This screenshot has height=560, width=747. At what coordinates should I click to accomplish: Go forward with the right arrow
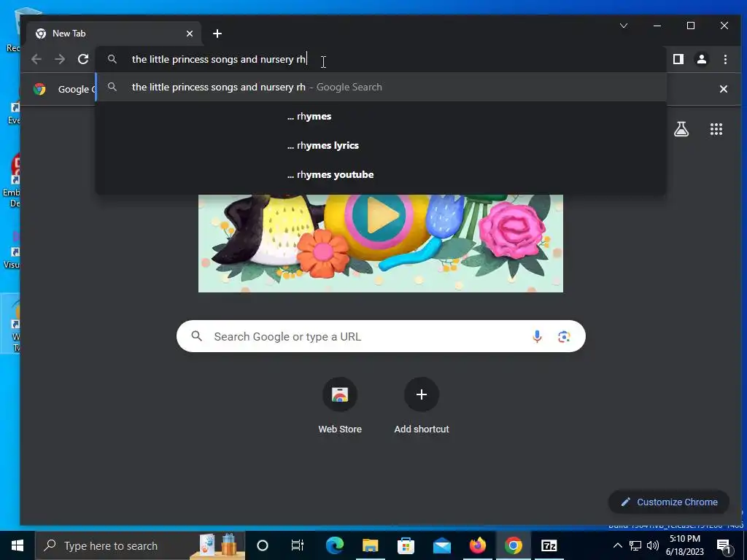click(60, 59)
